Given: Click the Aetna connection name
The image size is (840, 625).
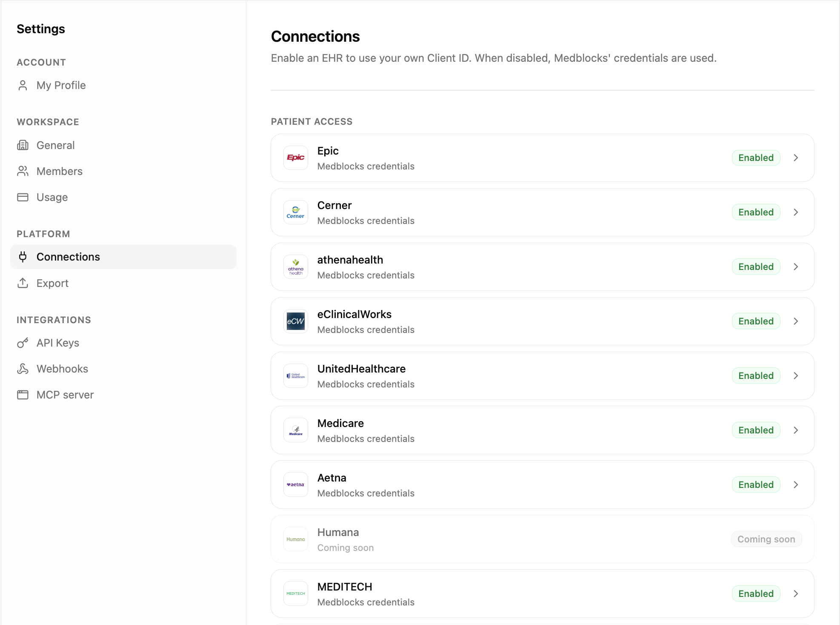Looking at the screenshot, I should tap(332, 478).
